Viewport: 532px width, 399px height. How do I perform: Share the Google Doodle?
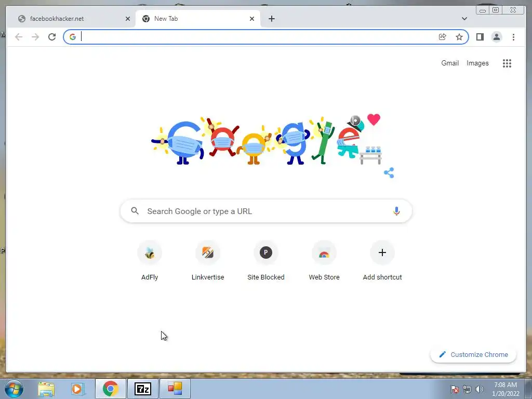click(x=389, y=172)
